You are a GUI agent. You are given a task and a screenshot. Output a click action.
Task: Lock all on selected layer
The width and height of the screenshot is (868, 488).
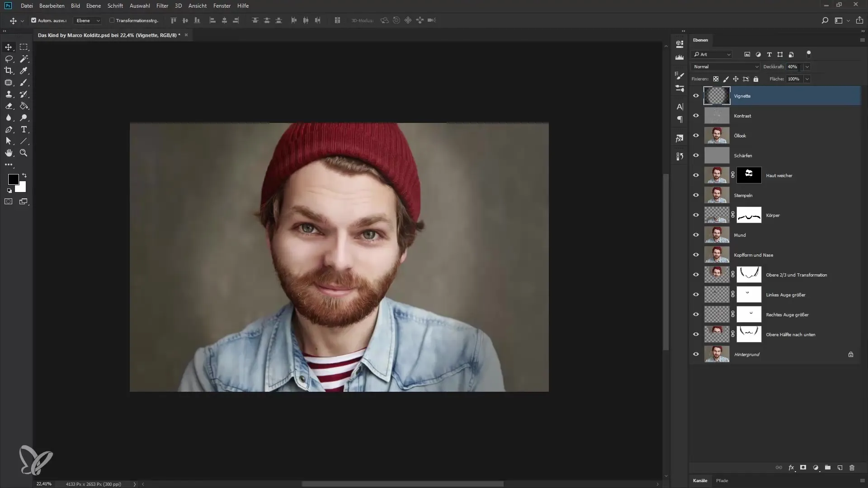tap(756, 79)
